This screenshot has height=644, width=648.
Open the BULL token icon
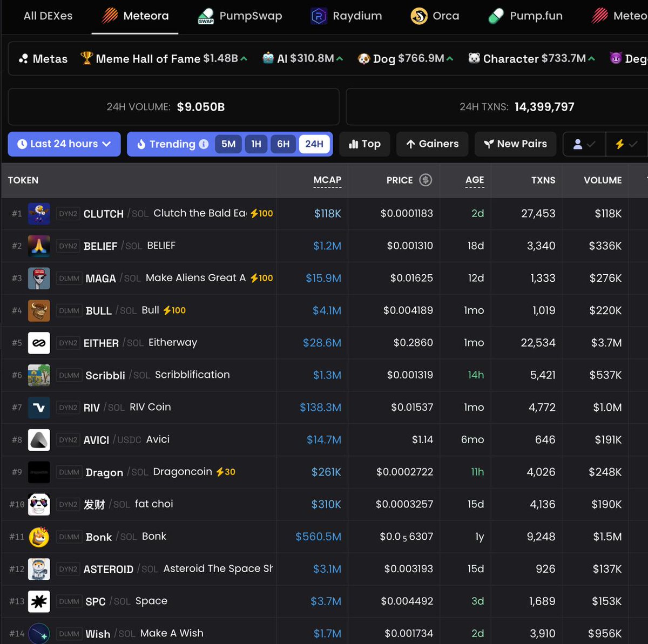(39, 310)
